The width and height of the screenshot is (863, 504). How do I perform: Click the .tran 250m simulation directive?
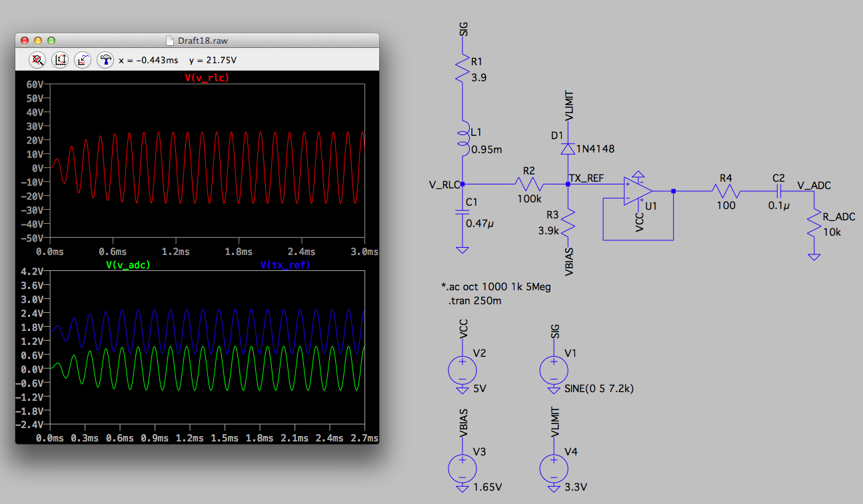coord(475,301)
